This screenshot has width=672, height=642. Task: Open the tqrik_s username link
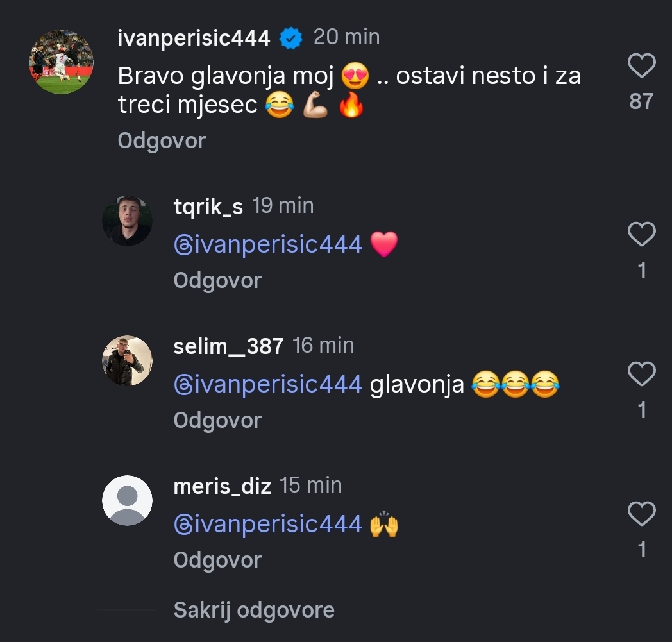click(208, 207)
